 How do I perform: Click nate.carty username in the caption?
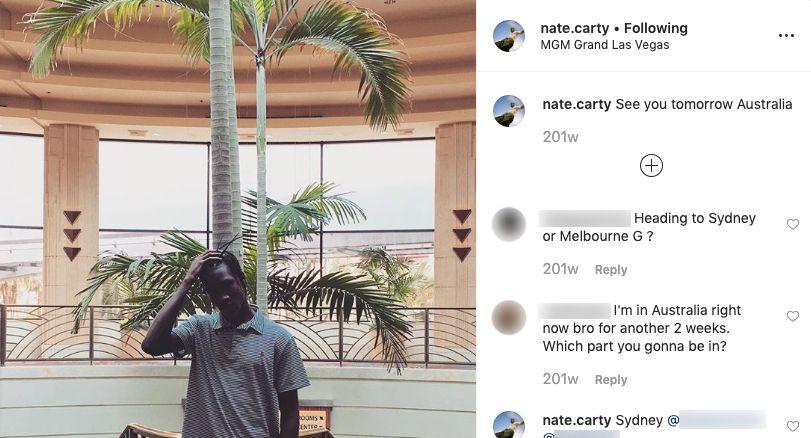click(x=577, y=104)
